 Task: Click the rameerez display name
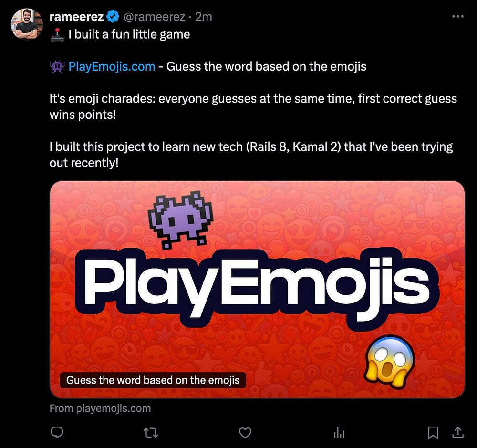pyautogui.click(x=76, y=17)
